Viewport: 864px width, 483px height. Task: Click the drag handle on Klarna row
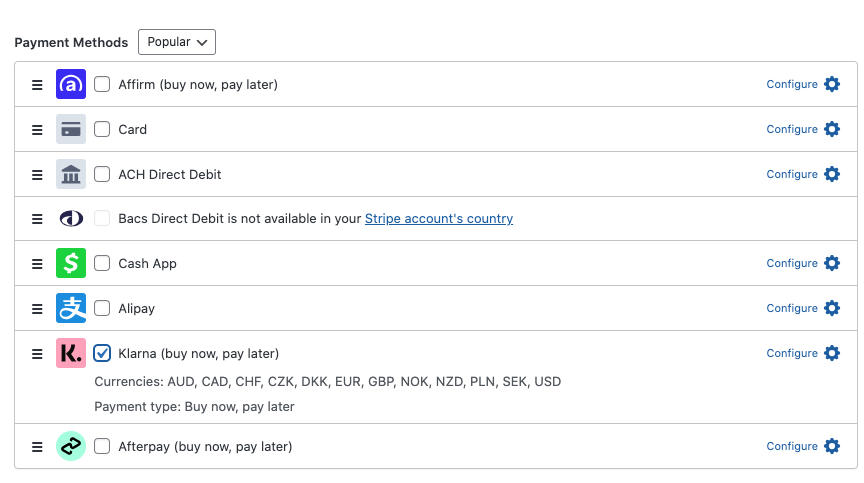point(37,354)
